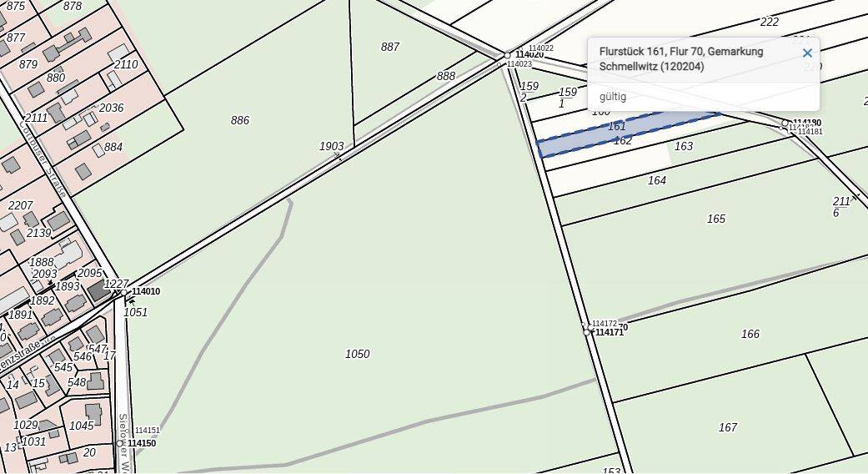
Task: Click survey point circle at 114020
Action: coord(507,55)
